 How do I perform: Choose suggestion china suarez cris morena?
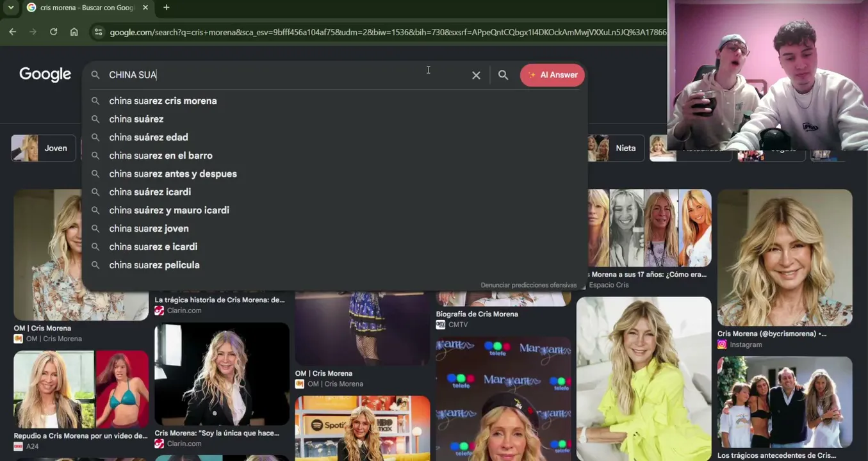pyautogui.click(x=334, y=101)
